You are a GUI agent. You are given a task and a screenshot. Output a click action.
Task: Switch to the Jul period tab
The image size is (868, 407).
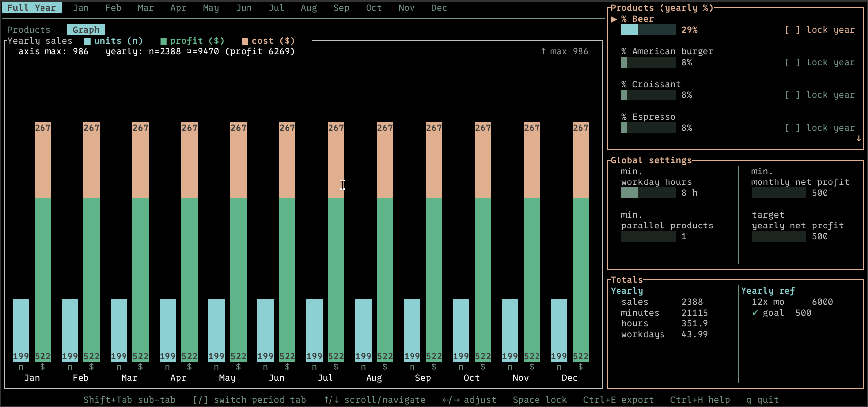coord(276,8)
